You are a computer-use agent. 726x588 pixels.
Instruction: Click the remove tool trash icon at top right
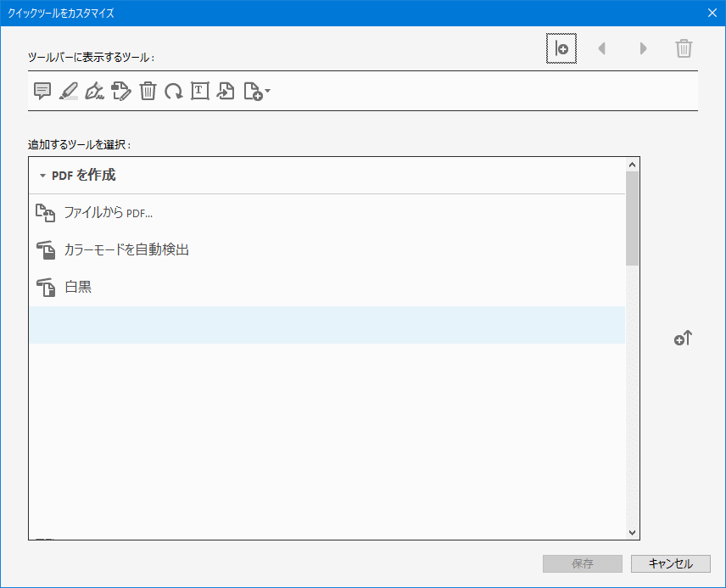684,48
